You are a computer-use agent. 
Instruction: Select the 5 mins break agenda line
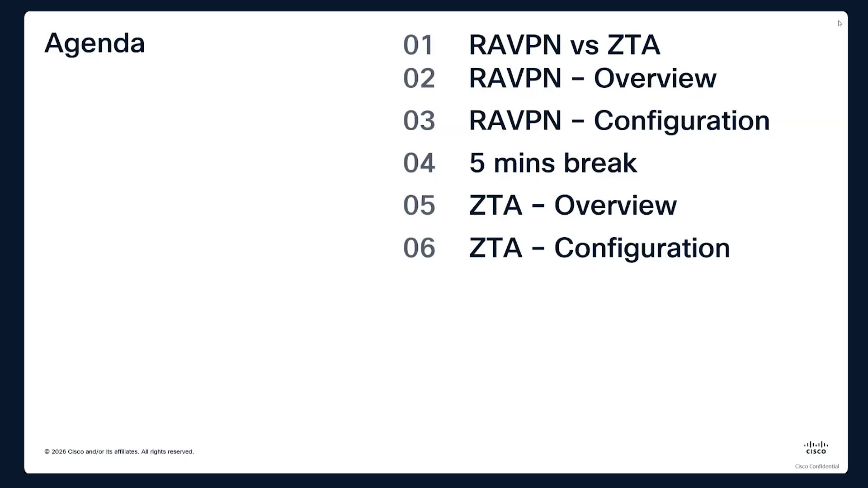click(553, 163)
